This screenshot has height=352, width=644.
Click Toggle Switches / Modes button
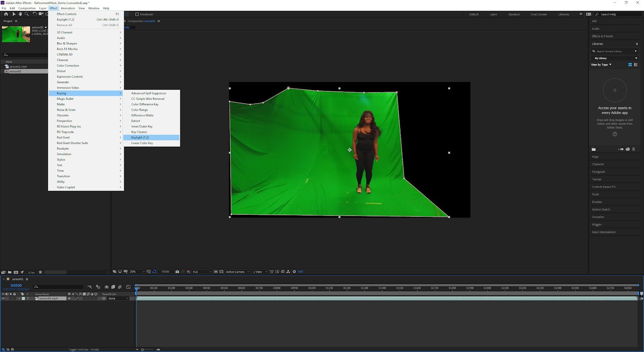[84, 350]
